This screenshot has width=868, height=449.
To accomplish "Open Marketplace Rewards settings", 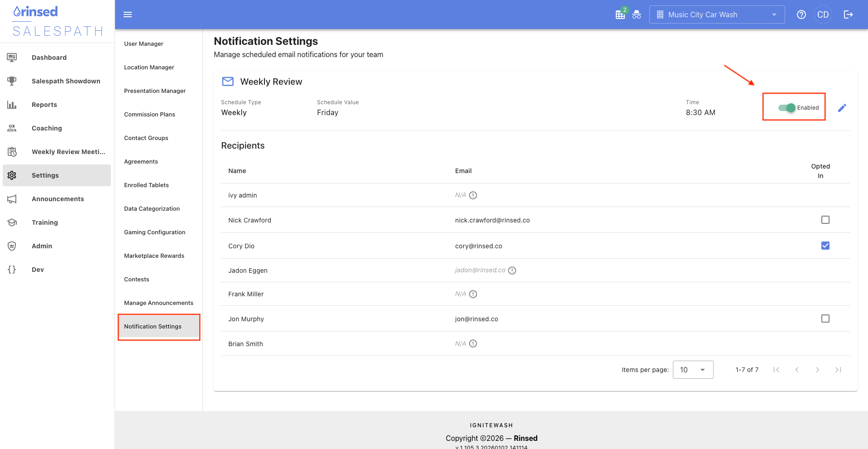I will coord(154,256).
